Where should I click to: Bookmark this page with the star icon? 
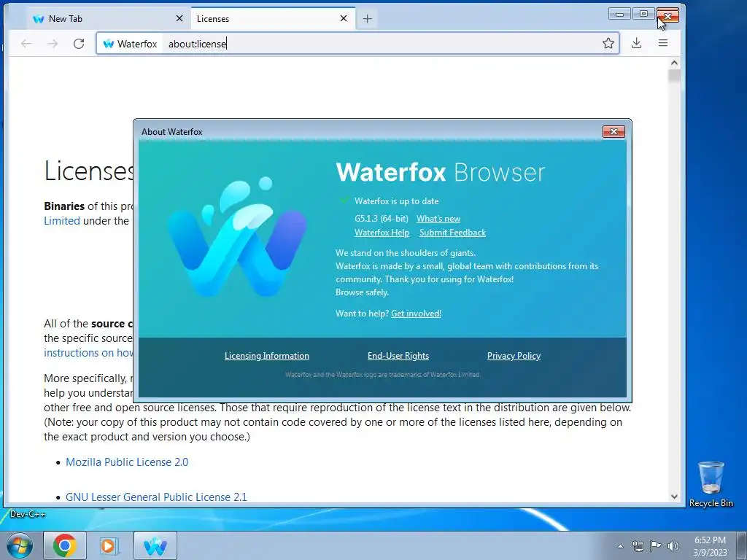608,43
